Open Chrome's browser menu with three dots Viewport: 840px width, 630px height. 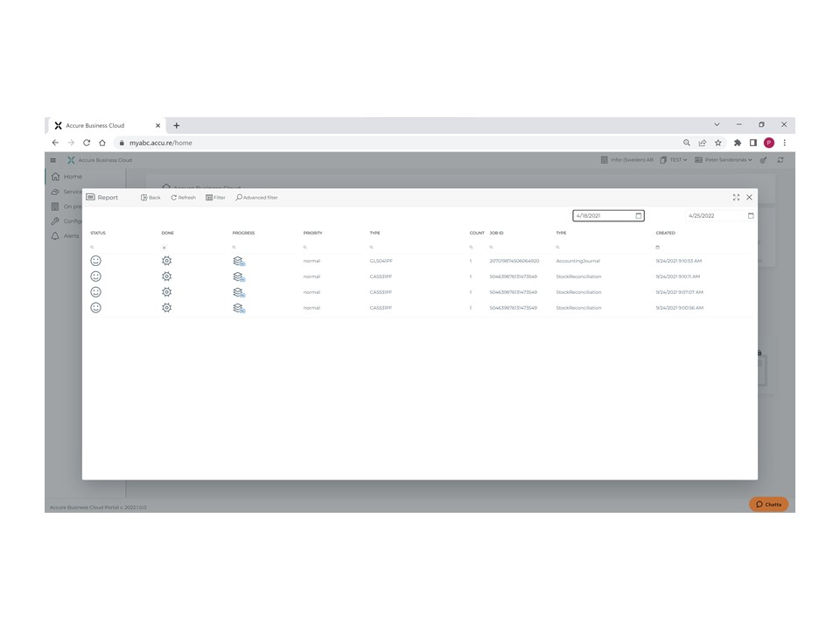(784, 142)
